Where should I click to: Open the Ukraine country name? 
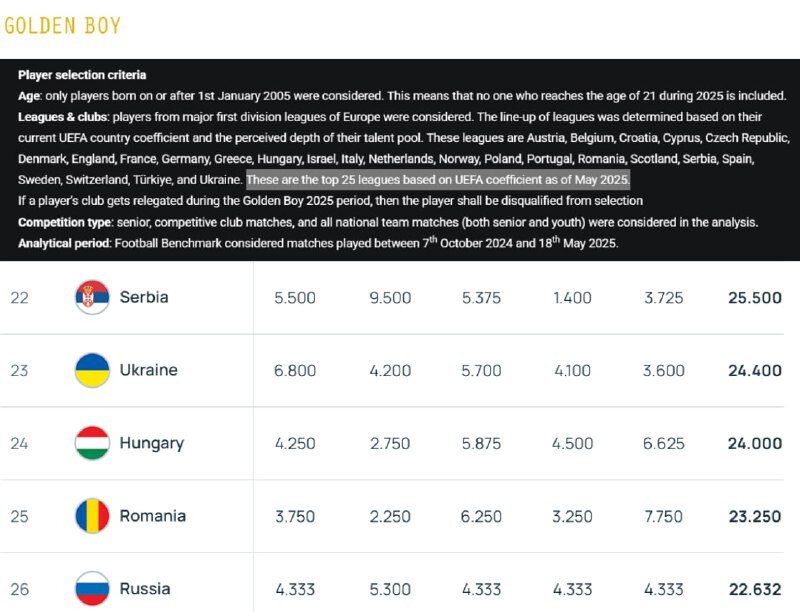coord(148,370)
